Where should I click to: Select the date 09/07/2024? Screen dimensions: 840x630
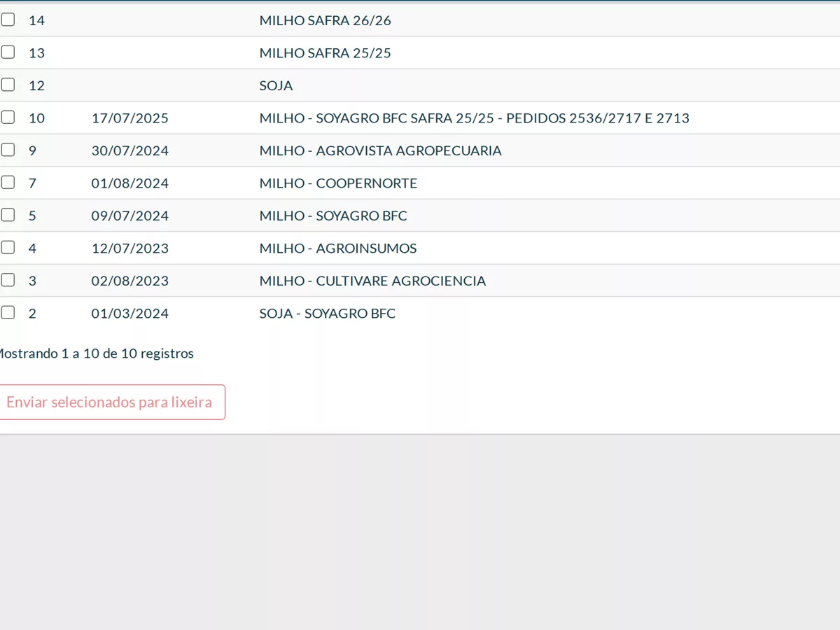[130, 216]
